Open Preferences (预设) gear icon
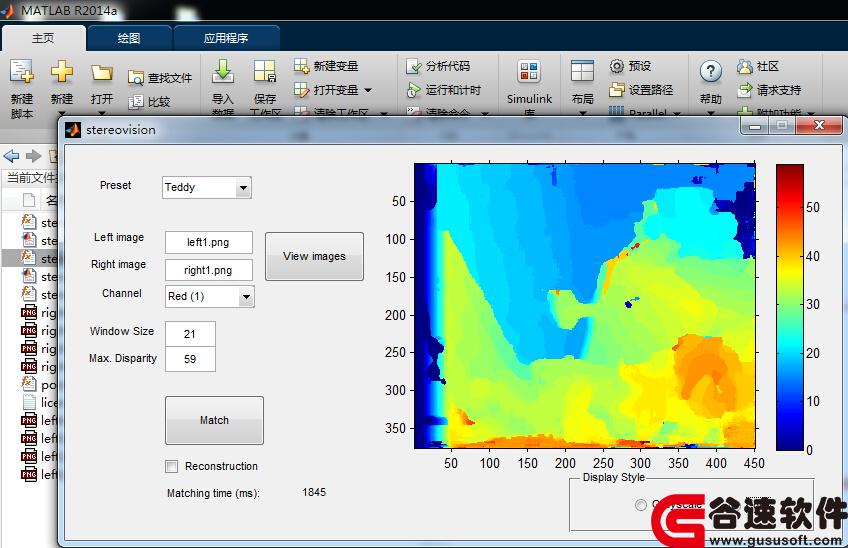This screenshot has width=848, height=548. (x=617, y=66)
